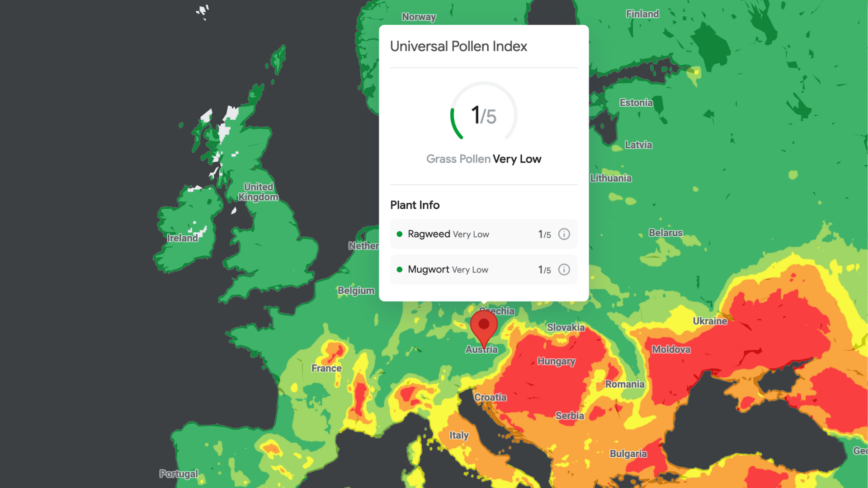This screenshot has height=488, width=868.
Task: Click the 1/5 Ragweed score link
Action: [544, 234]
